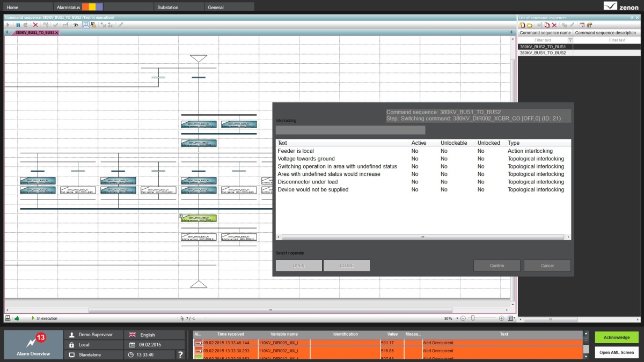Click the red X cancel icon in sequence toolbar
Viewport: 644px width, 362px height.
[35, 25]
